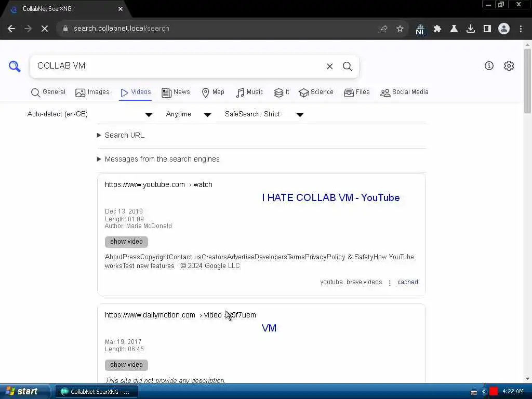This screenshot has height=399, width=532.
Task: Select the Videos category tab
Action: [136, 92]
